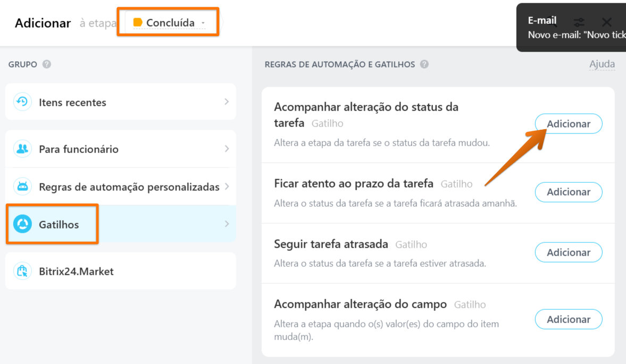
Task: Click the help icon beside Regras de automação e gatilhos
Action: tap(424, 64)
